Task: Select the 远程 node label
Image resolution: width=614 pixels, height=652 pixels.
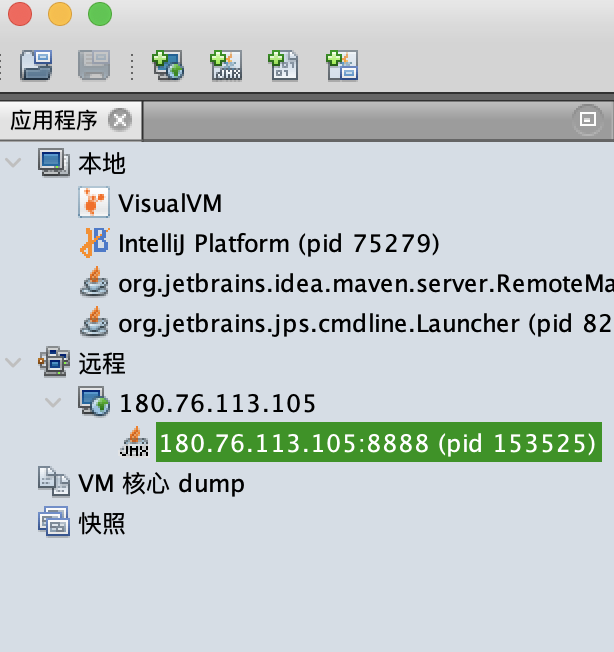Action: coord(102,363)
